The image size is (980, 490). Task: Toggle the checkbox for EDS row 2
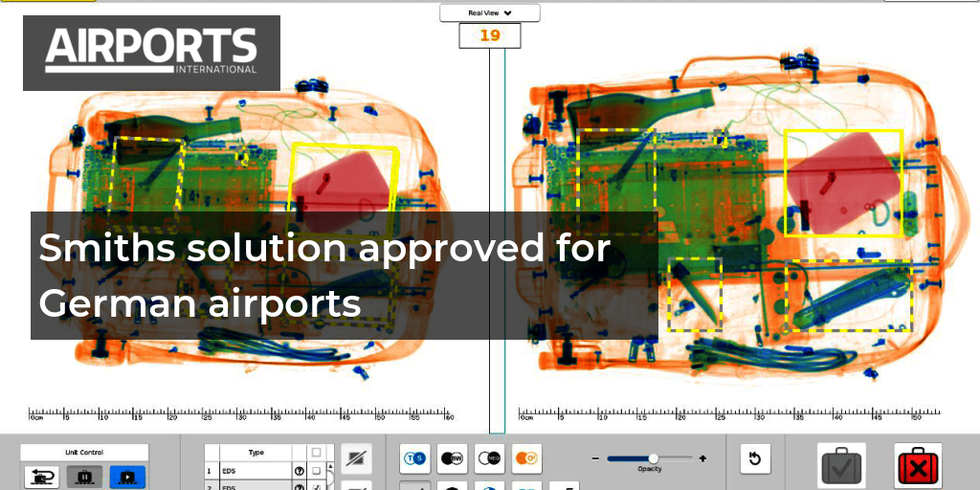[316, 486]
